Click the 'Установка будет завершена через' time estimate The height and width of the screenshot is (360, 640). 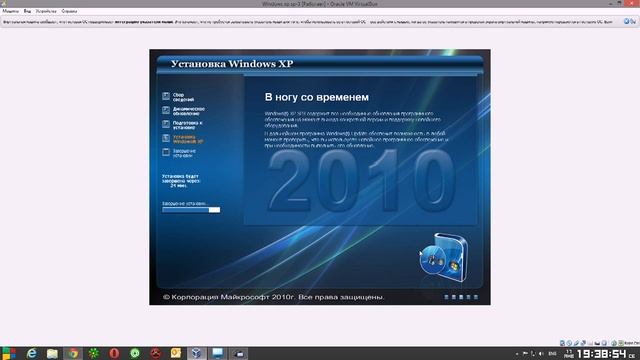coord(181,181)
